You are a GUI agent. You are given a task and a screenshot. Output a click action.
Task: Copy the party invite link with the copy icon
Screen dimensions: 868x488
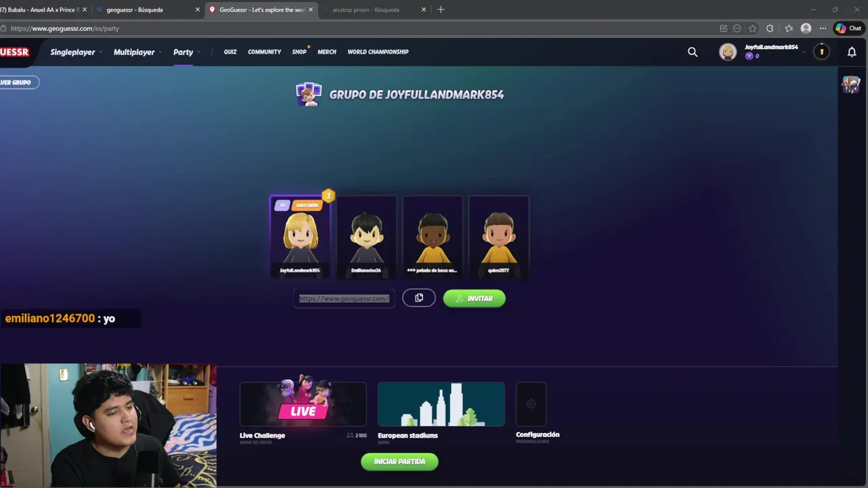point(419,298)
